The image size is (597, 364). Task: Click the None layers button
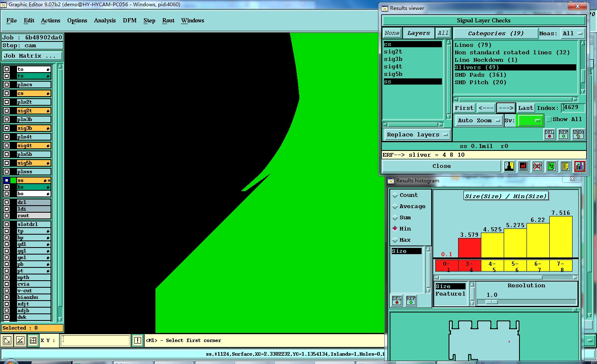(x=392, y=33)
